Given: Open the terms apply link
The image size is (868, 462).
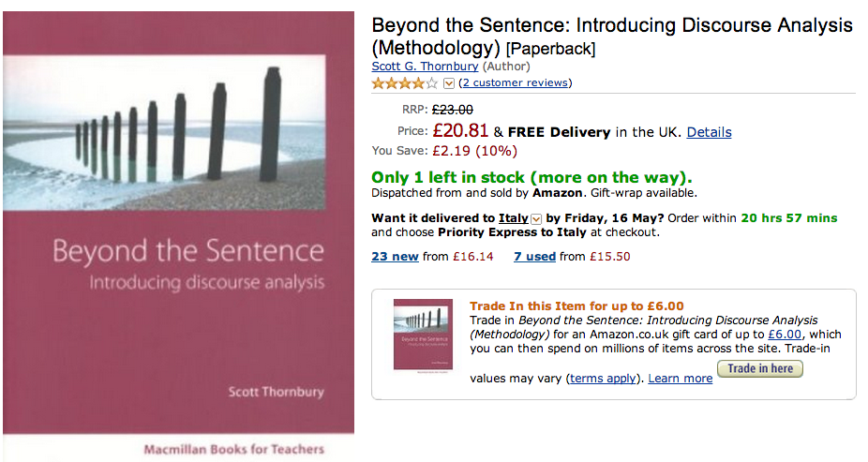Looking at the screenshot, I should point(605,379).
